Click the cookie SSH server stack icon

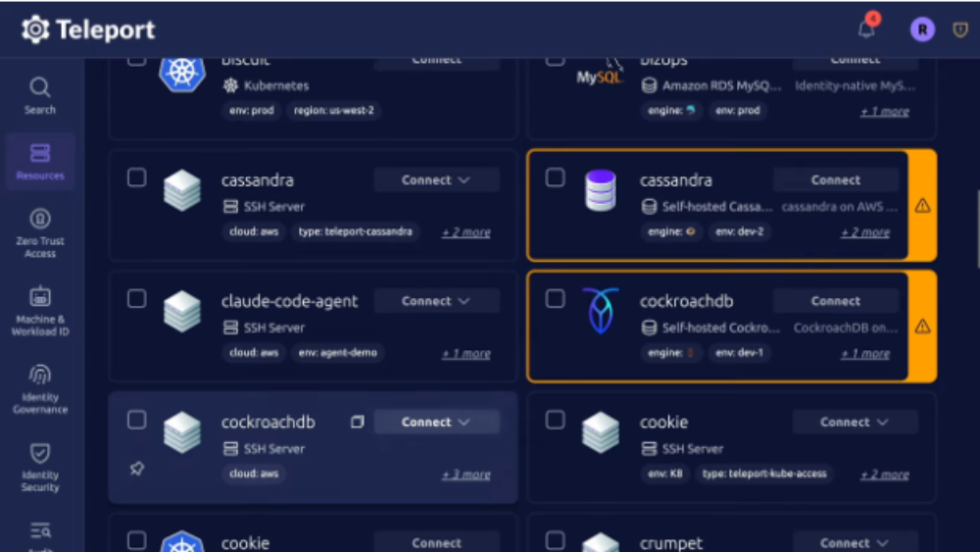[x=600, y=432]
